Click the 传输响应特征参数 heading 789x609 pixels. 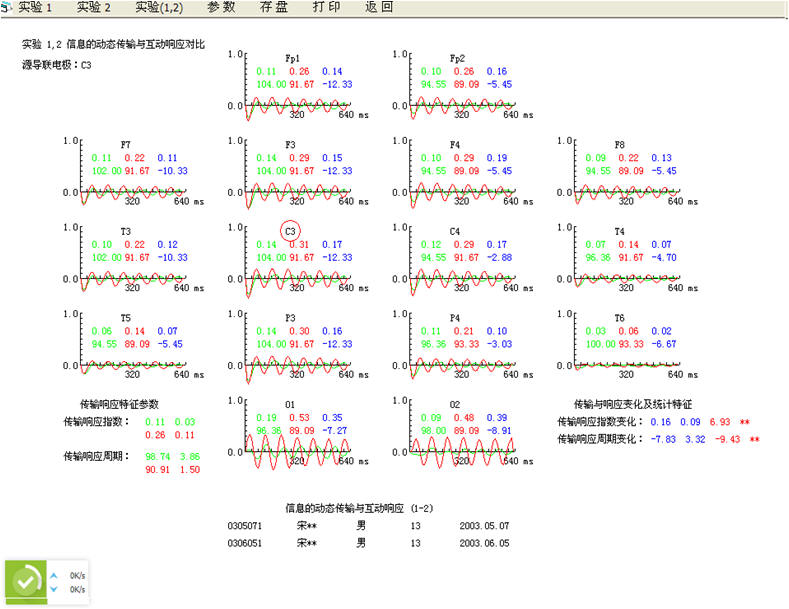coord(119,404)
